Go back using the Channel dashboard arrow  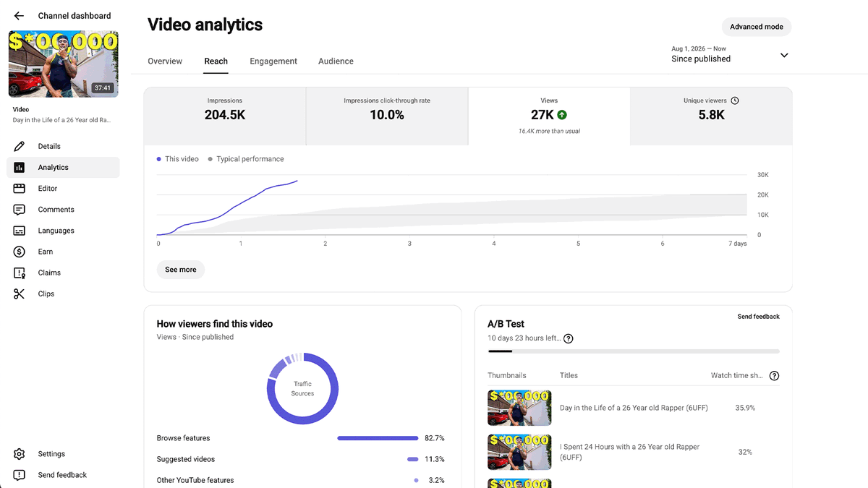[19, 16]
